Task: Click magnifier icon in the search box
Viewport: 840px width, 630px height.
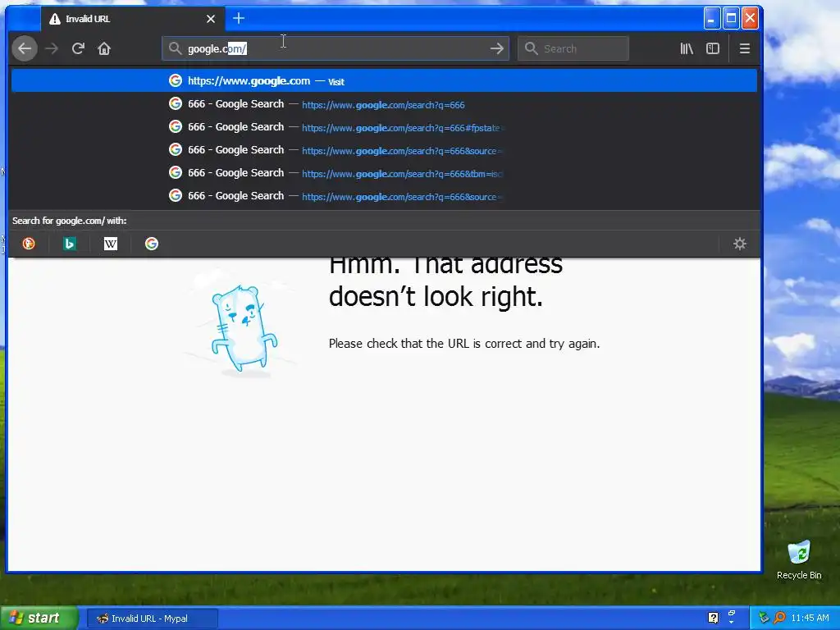Action: tap(531, 48)
